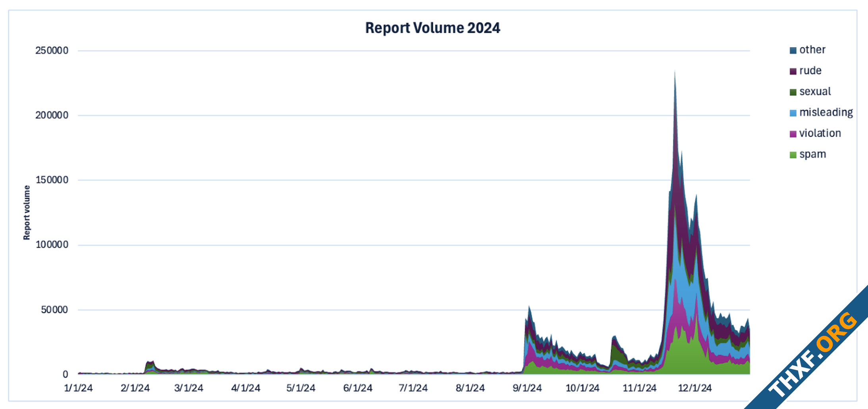Viewport: 868px width, 409px height.
Task: Click the 50000 y-axis label
Action: [54, 310]
